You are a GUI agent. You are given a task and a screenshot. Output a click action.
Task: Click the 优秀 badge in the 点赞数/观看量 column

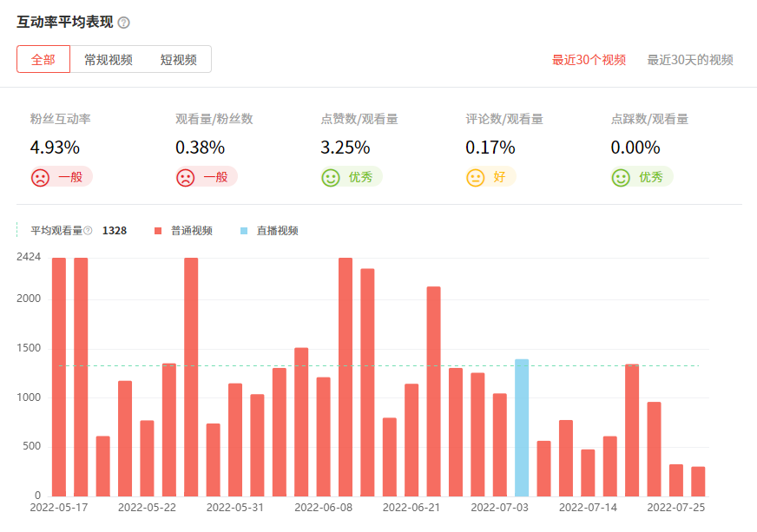point(350,175)
